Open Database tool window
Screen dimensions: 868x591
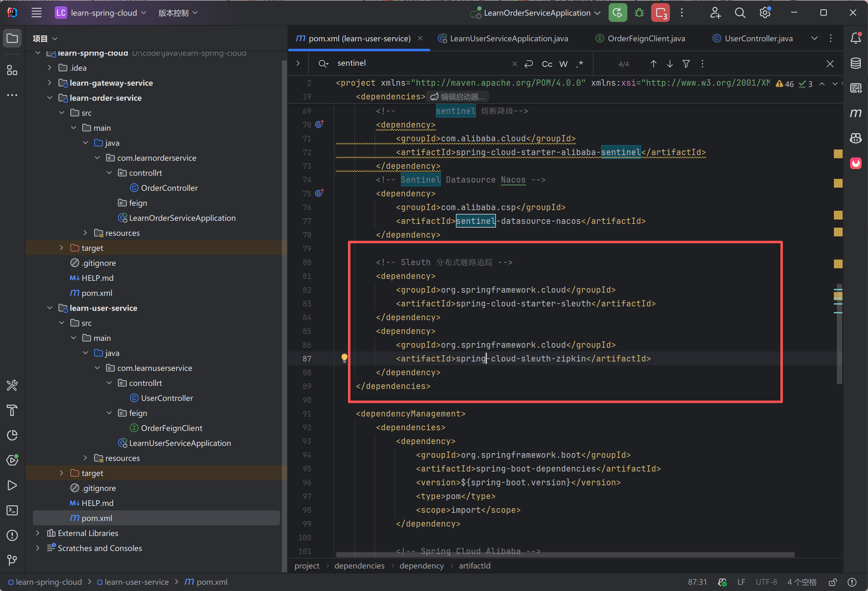point(856,63)
